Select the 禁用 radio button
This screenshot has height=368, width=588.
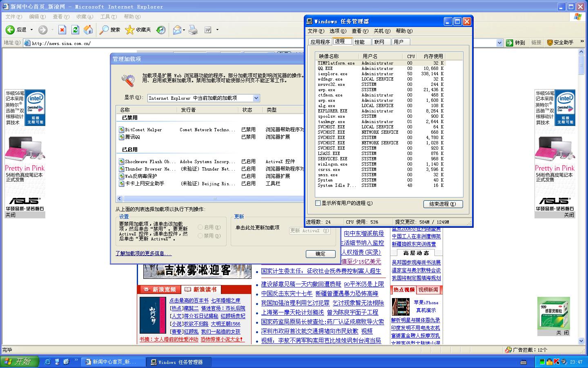pos(200,236)
